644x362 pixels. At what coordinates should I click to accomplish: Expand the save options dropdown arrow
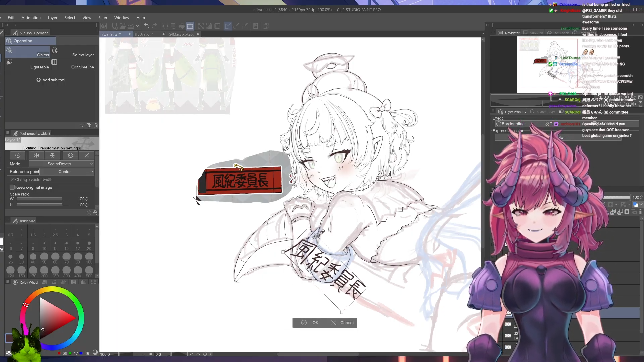click(x=137, y=26)
